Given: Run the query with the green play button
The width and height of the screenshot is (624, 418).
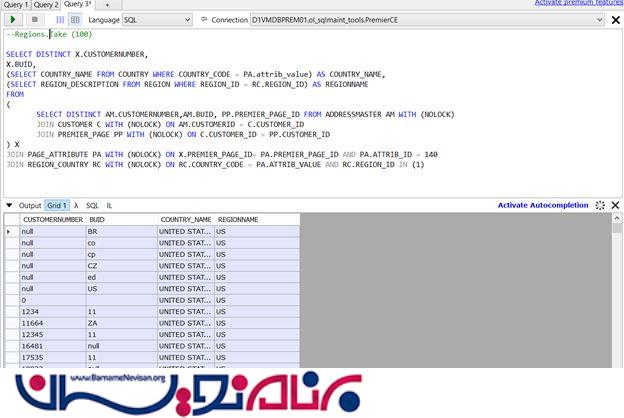Looking at the screenshot, I should coord(13,19).
